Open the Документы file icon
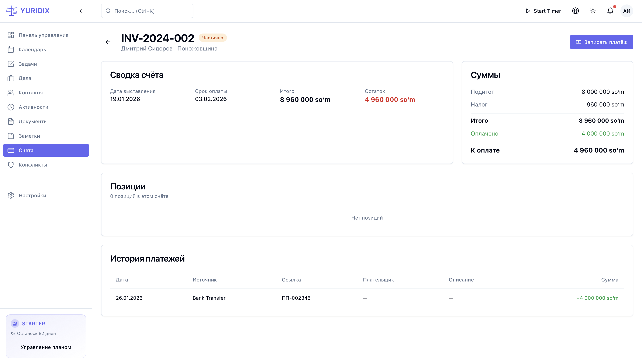 tap(11, 122)
